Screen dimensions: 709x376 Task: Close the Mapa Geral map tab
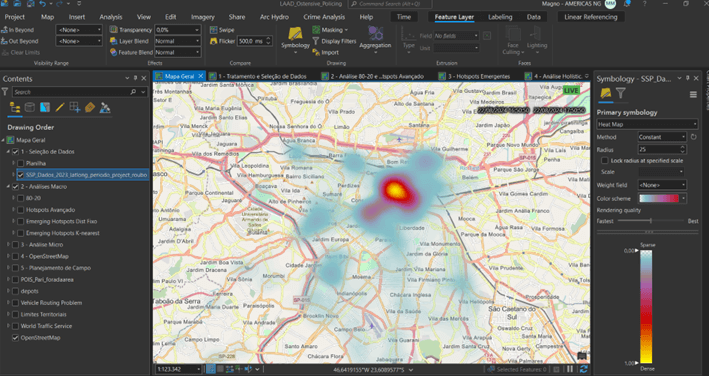(x=201, y=76)
